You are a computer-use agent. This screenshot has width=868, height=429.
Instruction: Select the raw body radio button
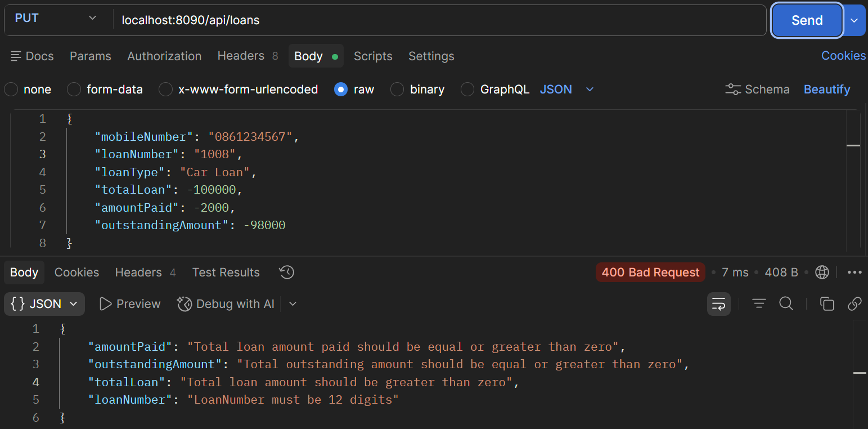pos(341,90)
